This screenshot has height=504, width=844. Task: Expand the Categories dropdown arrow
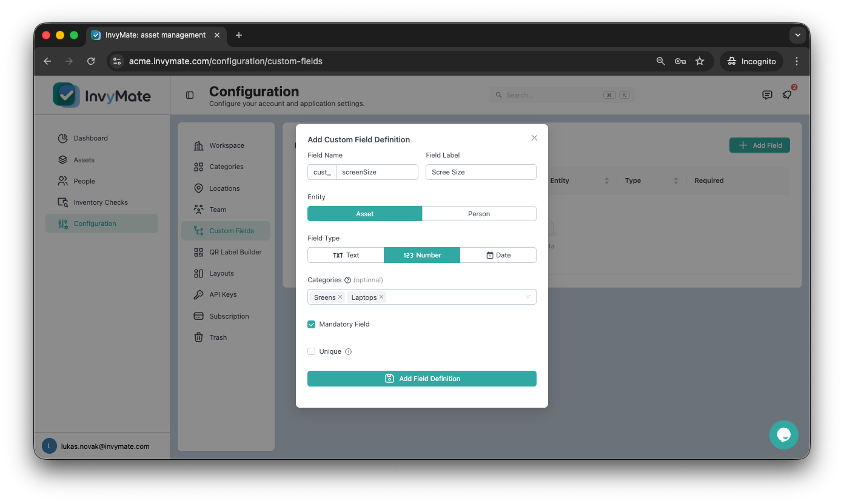[527, 297]
